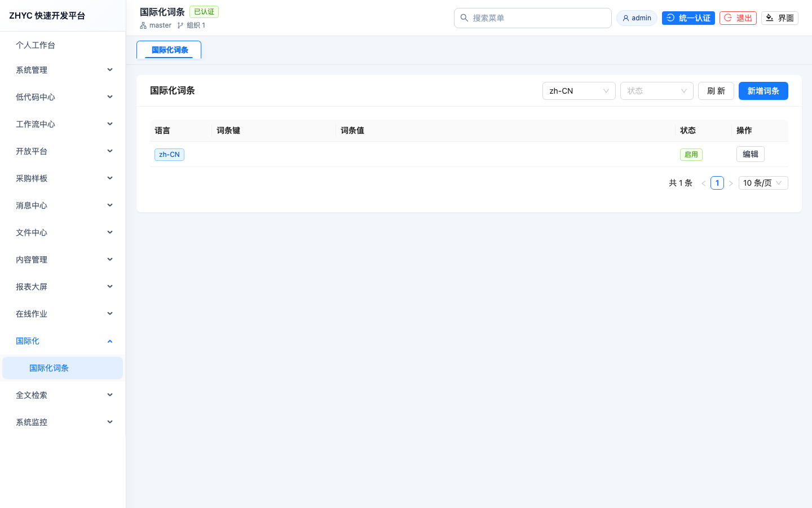The image size is (812, 508).
Task: Focus the 搜索菜单 search field
Action: click(x=532, y=18)
